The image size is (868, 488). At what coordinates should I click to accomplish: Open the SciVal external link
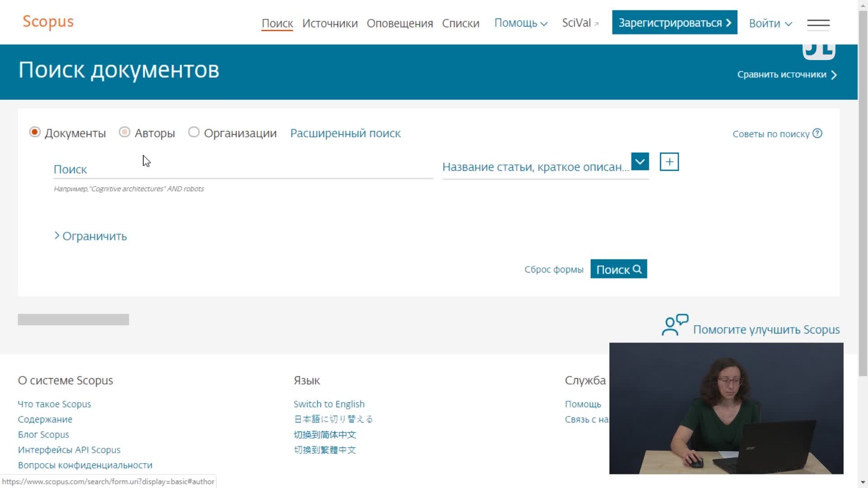pos(580,23)
